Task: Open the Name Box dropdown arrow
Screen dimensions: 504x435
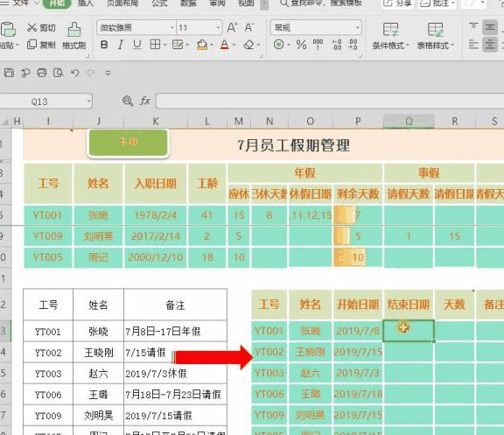Action: coord(88,102)
